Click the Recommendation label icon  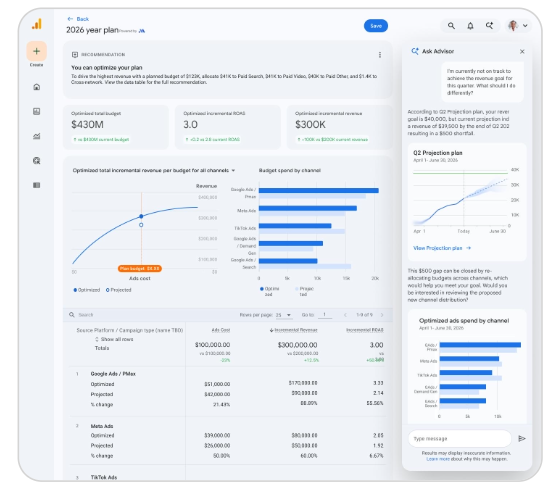(75, 54)
